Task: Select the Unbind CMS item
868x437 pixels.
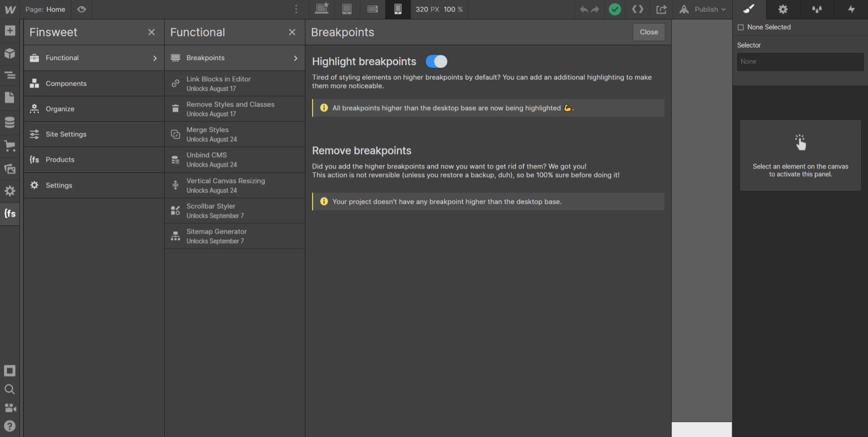Action: (x=235, y=160)
